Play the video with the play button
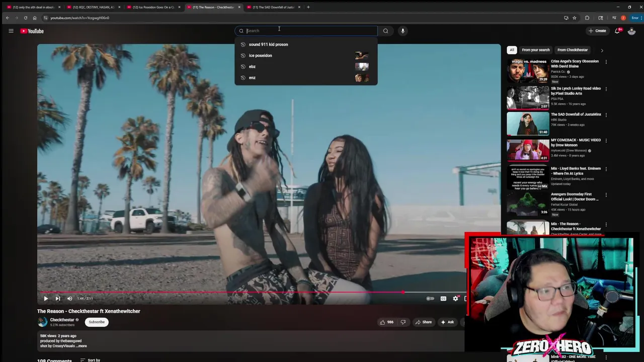Viewport: 644px width, 362px height. click(x=46, y=299)
